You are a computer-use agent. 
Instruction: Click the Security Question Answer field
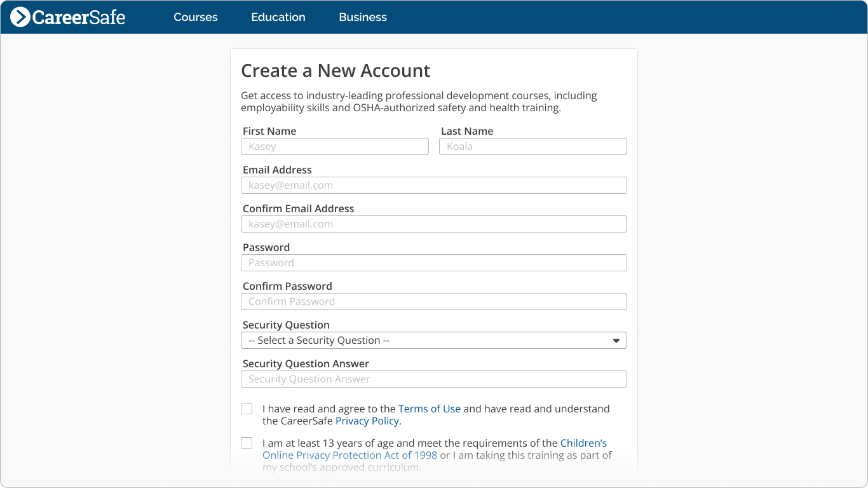coord(434,379)
